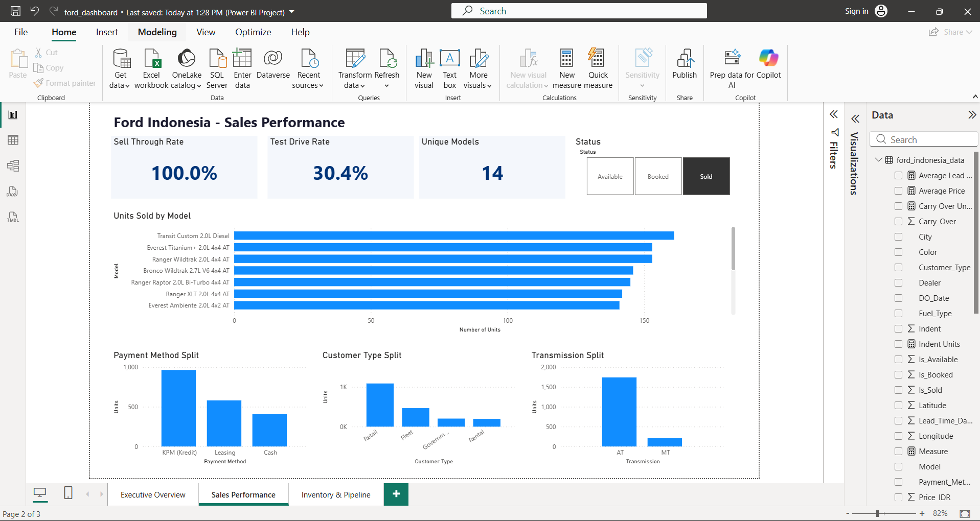Tick the Latitude field checkbox

point(898,405)
